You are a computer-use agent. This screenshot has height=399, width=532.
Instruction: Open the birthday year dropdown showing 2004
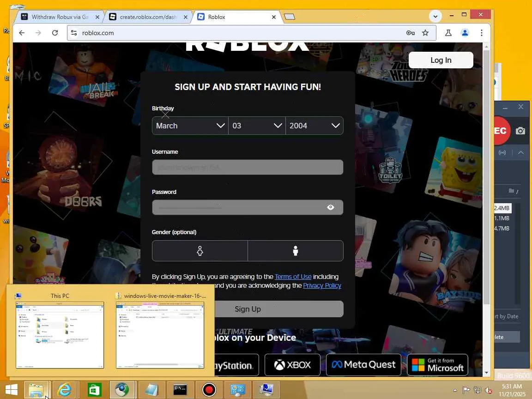click(314, 126)
